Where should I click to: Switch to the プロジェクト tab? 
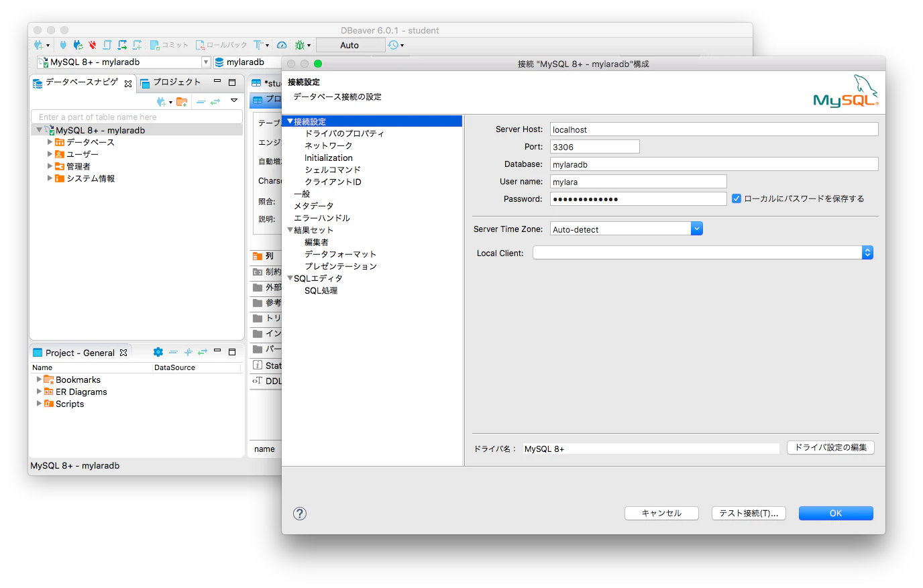[x=170, y=82]
